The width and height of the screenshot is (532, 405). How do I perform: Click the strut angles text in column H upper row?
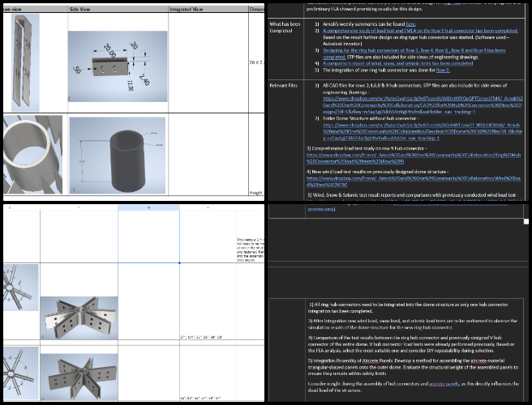click(201, 337)
